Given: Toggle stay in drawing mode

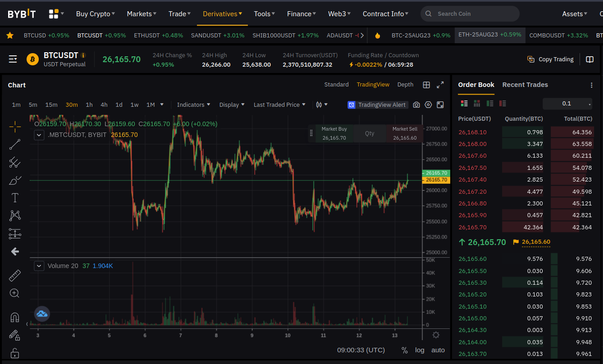Looking at the screenshot, I should [x=15, y=335].
